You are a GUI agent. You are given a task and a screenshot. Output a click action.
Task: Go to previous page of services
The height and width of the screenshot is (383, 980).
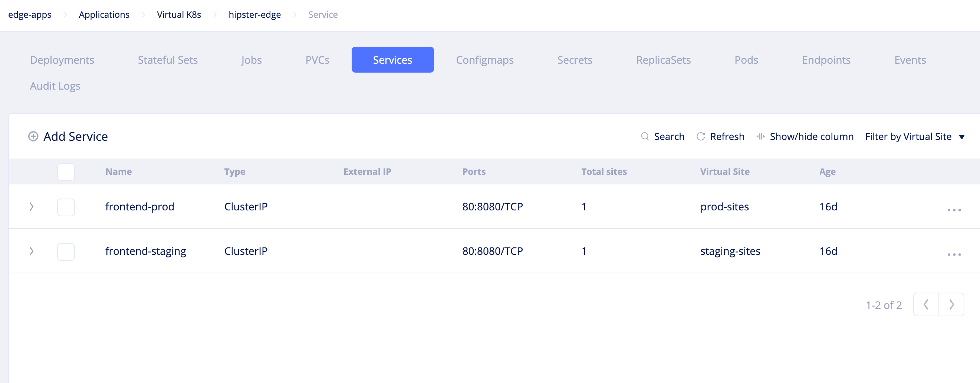pos(926,304)
